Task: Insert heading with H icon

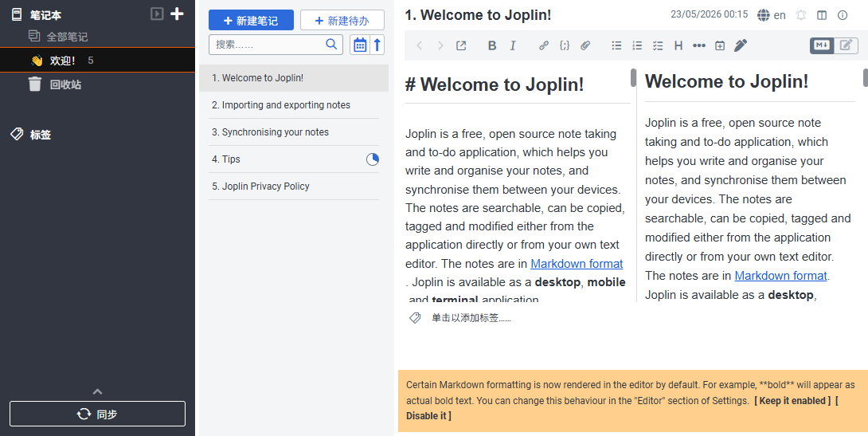Action: 678,45
